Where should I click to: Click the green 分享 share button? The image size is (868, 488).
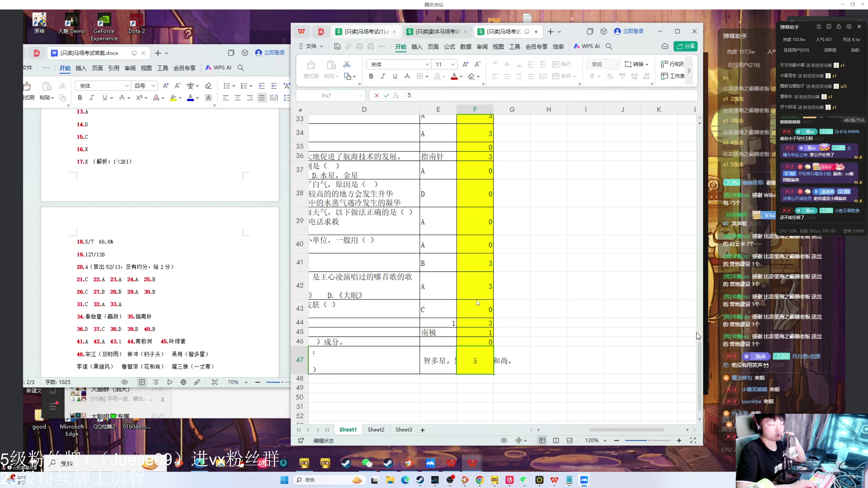tap(685, 46)
